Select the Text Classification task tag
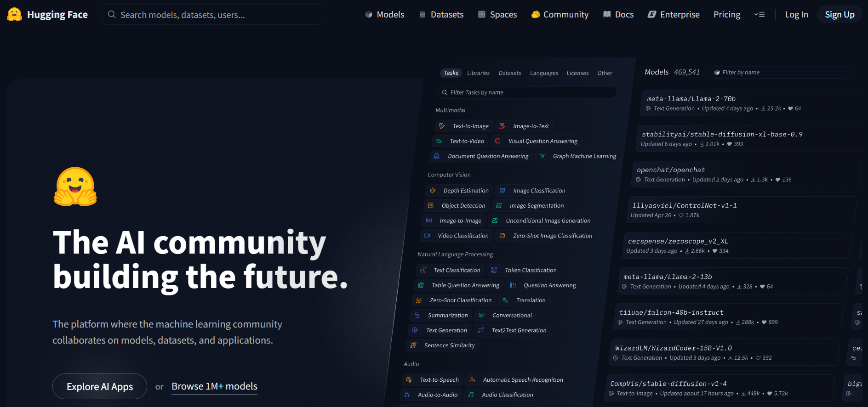 coord(450,270)
